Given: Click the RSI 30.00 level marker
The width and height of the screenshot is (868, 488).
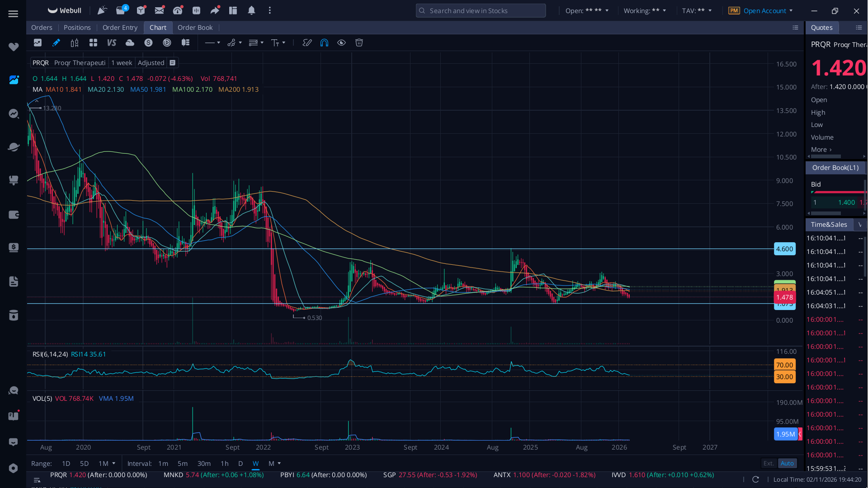Looking at the screenshot, I should click(784, 377).
